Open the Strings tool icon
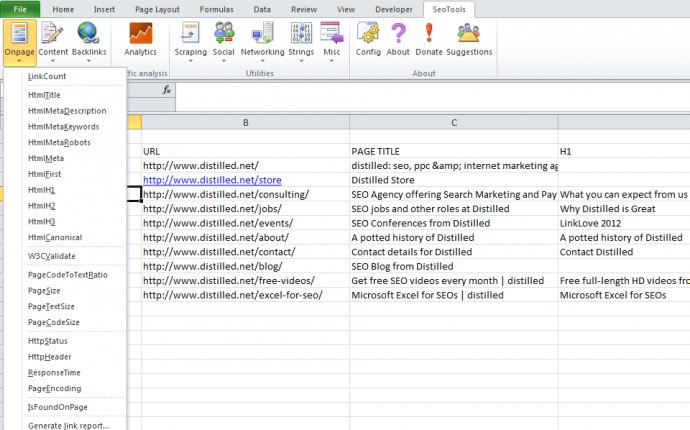 301,33
